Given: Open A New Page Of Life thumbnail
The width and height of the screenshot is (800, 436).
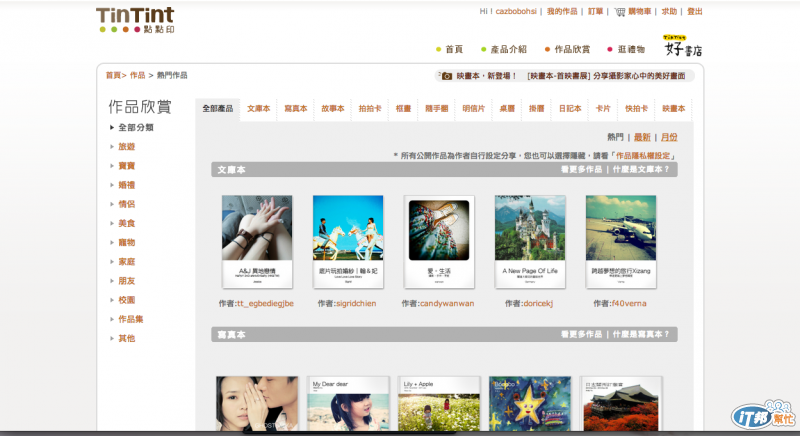Looking at the screenshot, I should click(x=530, y=242).
